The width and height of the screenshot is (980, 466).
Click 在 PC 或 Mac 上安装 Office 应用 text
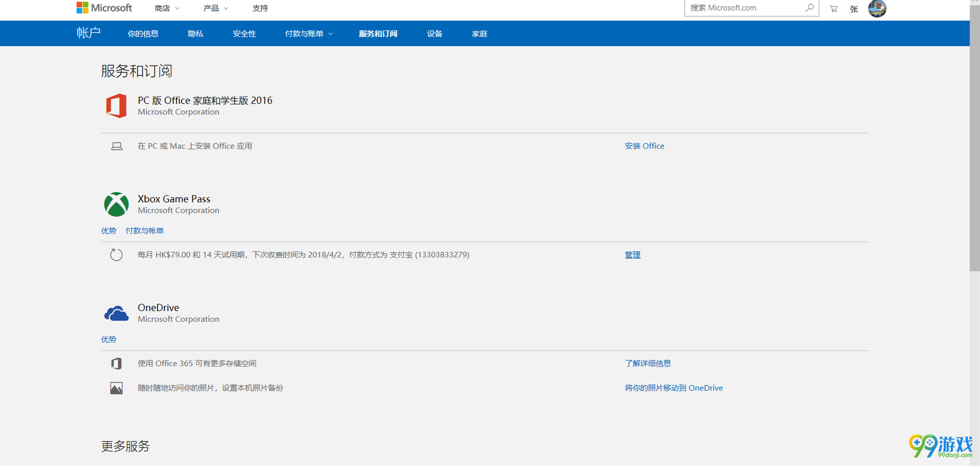click(x=195, y=146)
